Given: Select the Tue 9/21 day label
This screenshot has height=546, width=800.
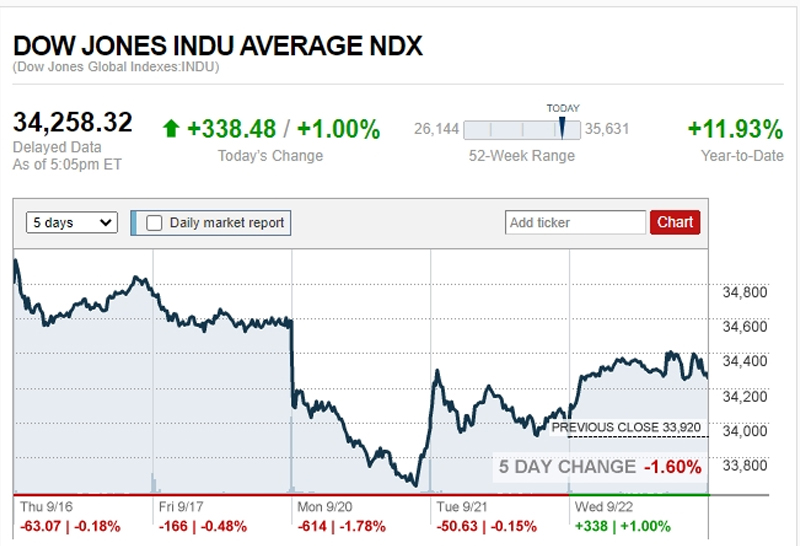Looking at the screenshot, I should [x=462, y=507].
